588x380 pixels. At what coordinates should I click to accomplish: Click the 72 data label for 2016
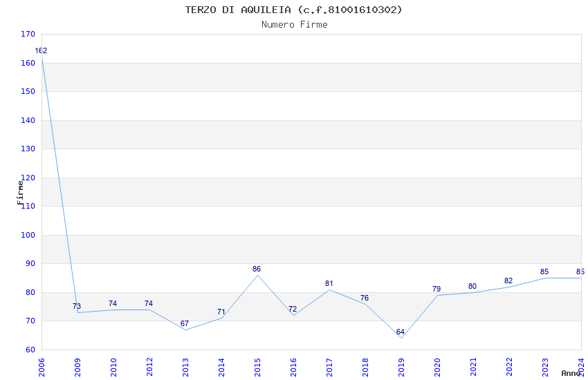click(293, 309)
